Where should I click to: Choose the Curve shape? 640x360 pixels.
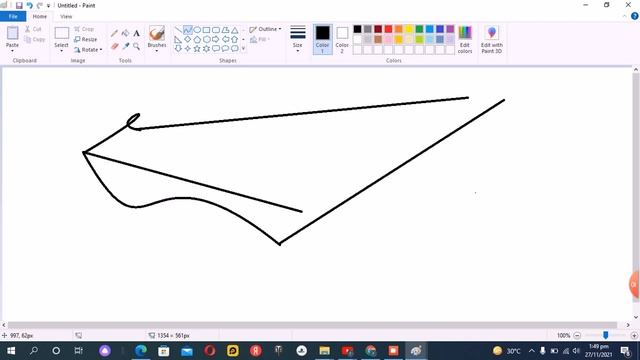pos(187,30)
